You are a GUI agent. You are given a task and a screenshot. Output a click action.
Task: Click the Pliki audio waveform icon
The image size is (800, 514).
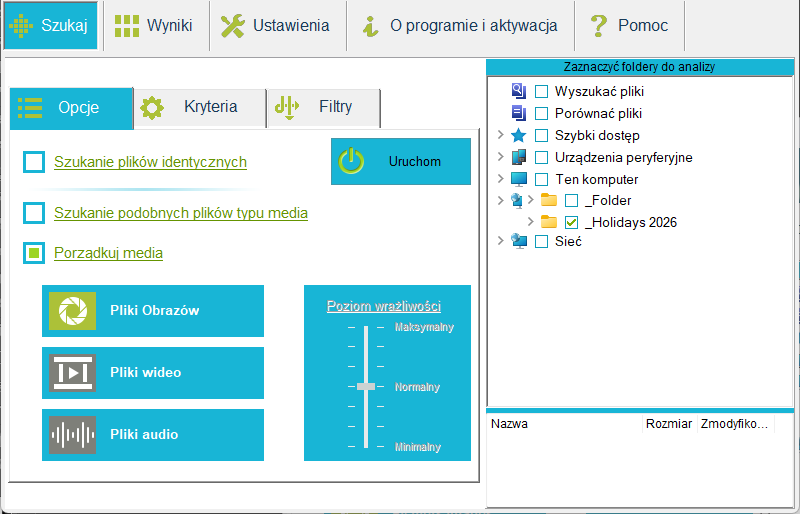coord(72,435)
